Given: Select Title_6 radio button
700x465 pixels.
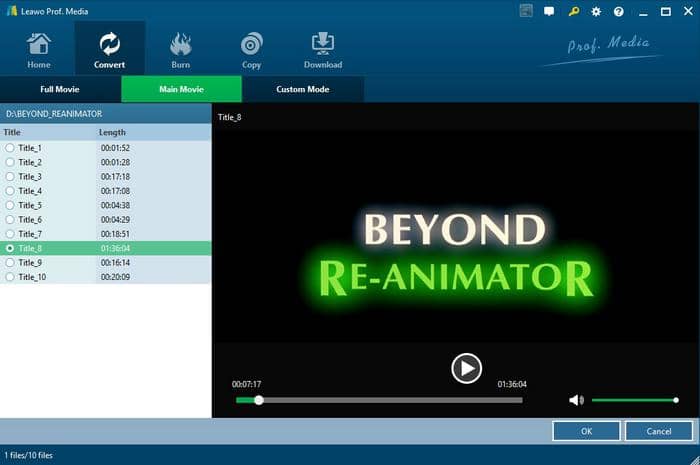Looking at the screenshot, I should [10, 220].
